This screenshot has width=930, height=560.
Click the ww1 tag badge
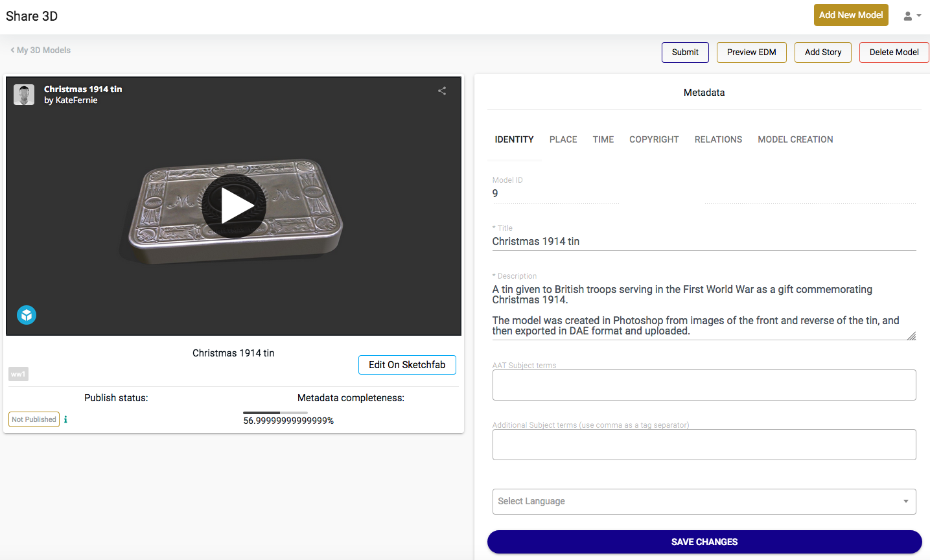pos(18,374)
